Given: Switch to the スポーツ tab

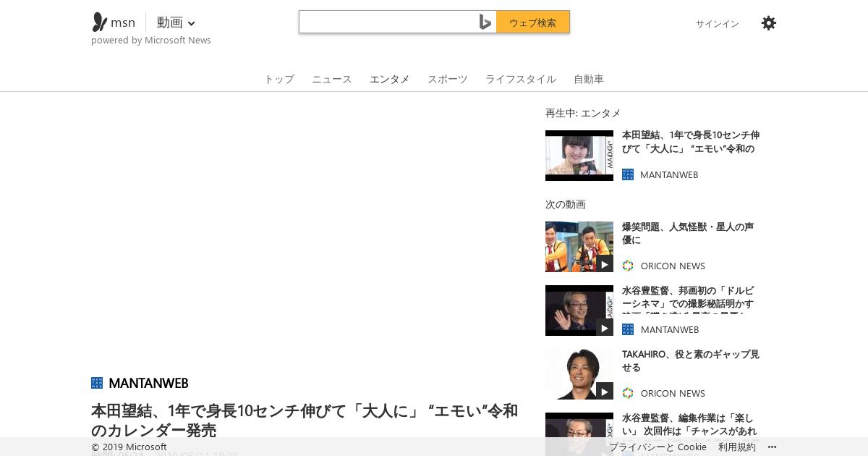Looking at the screenshot, I should [x=448, y=79].
